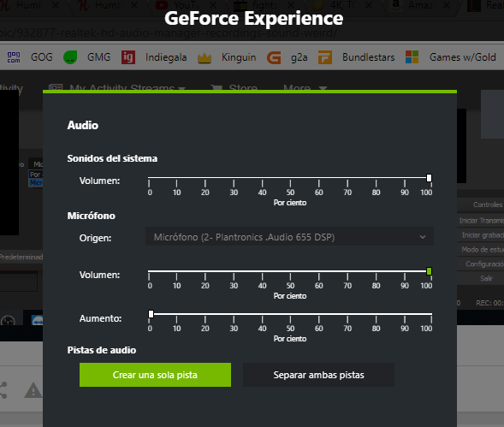Click Predeterminado text in background window
Viewport: 504px width, 427px height.
21,257
